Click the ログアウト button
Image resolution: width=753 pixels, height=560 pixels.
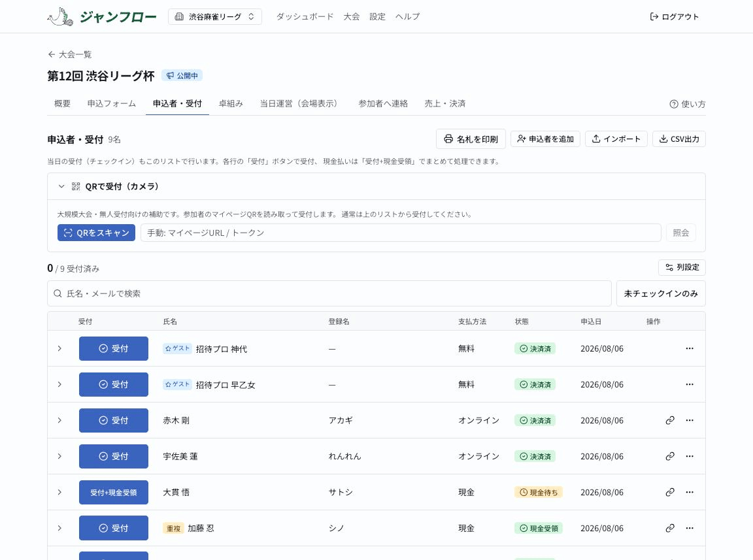point(675,17)
